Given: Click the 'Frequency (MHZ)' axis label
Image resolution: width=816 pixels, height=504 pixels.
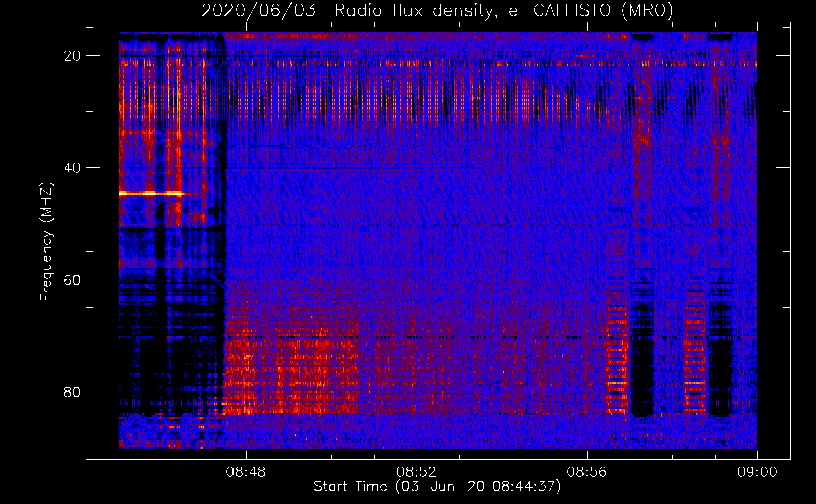Looking at the screenshot, I should tap(46, 242).
